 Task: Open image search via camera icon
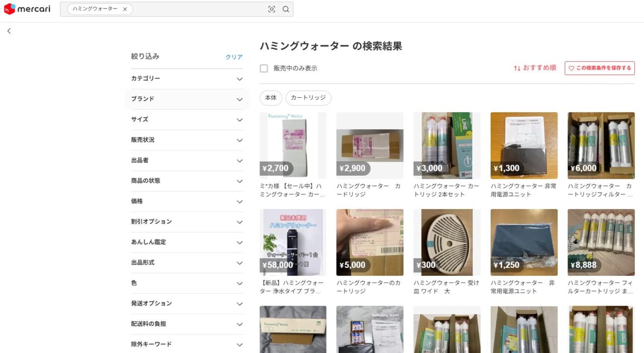(x=272, y=9)
